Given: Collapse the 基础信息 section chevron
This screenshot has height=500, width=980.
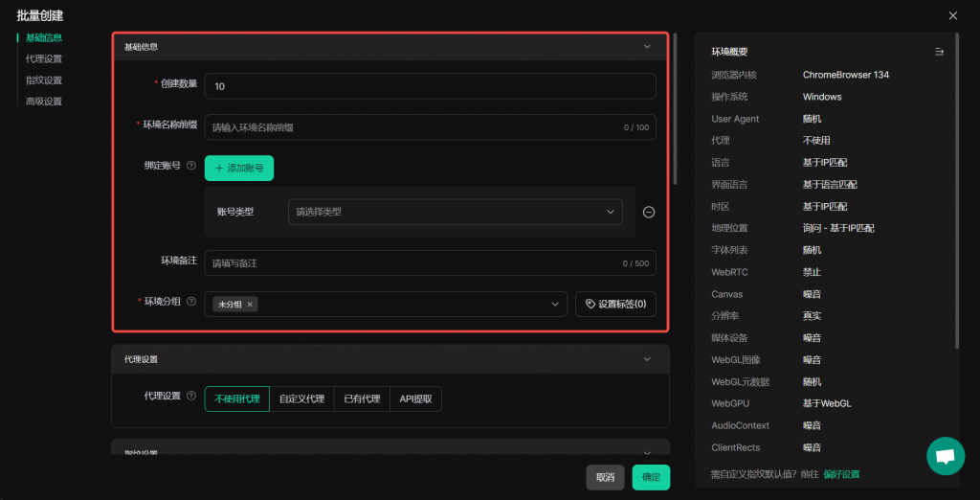Looking at the screenshot, I should pos(648,46).
